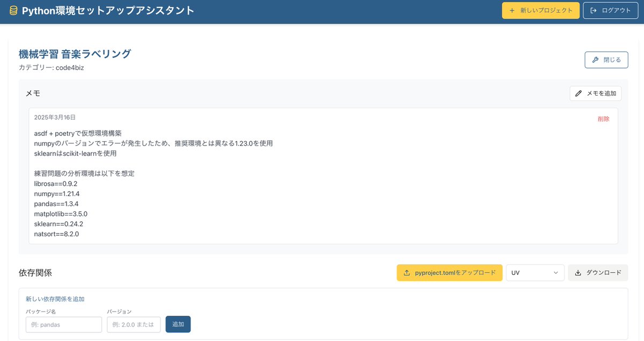Open the UV package manager dropdown

click(535, 273)
